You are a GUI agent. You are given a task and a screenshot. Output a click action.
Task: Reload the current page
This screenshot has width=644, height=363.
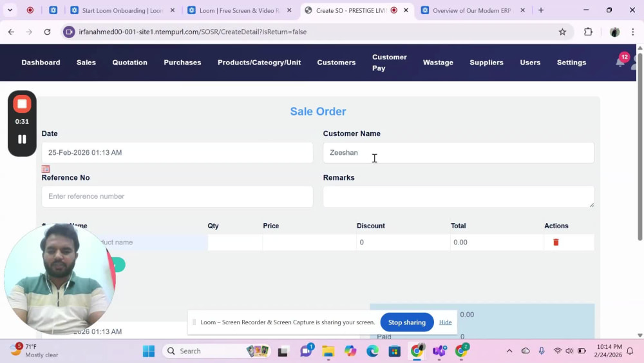(47, 32)
